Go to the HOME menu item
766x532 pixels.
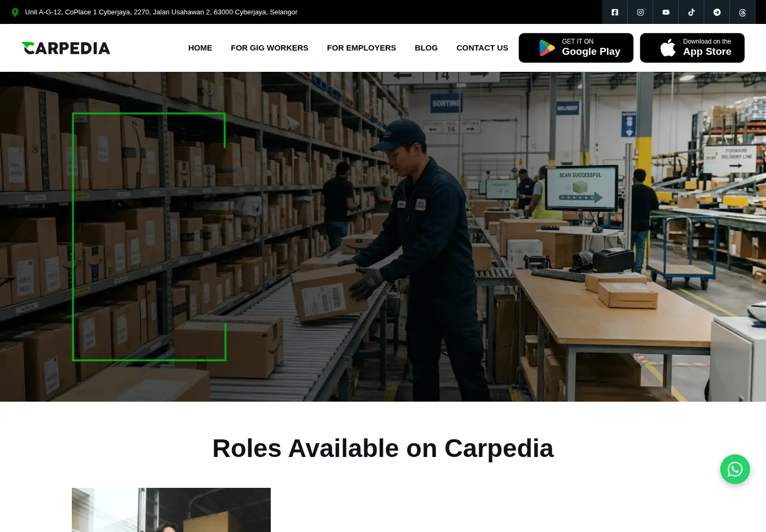tap(200, 48)
